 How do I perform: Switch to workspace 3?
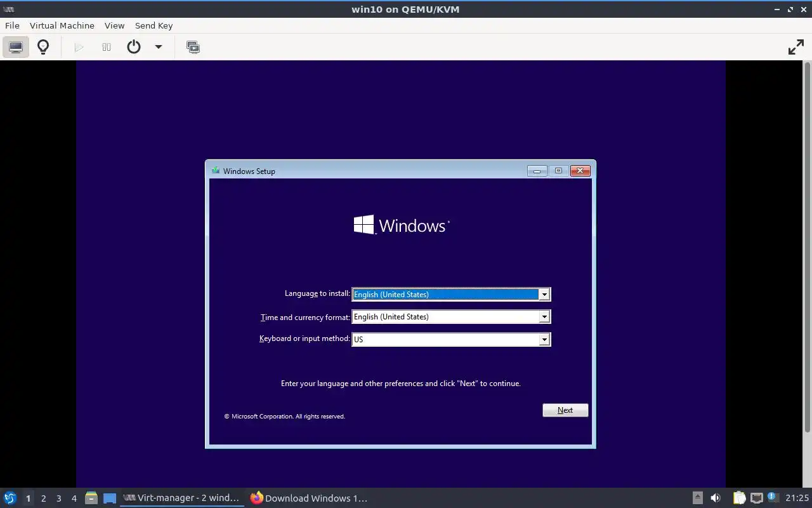click(58, 498)
